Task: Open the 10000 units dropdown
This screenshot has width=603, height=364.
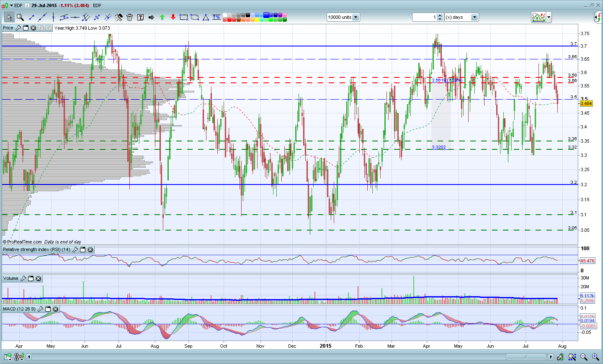Action: tap(356, 17)
